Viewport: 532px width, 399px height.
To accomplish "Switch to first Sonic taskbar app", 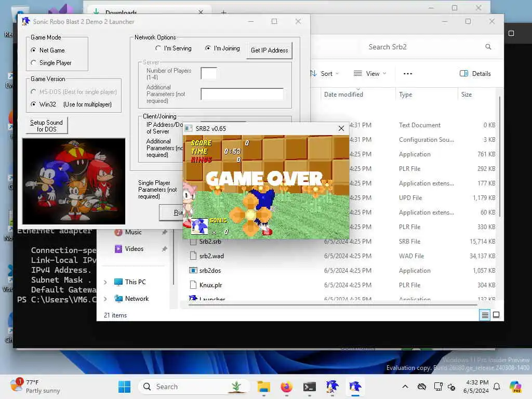I will [x=332, y=387].
